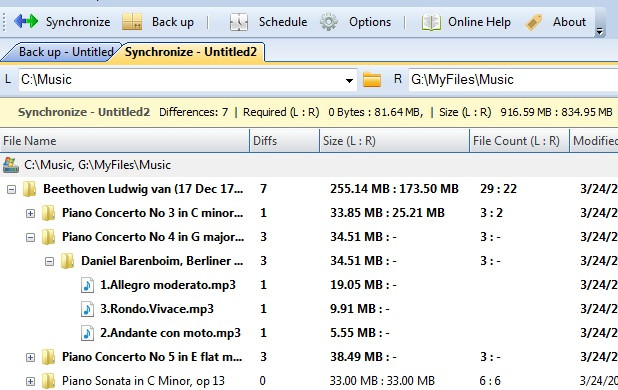Click the 2.Andante con moto.mp3 file icon
The height and width of the screenshot is (390, 618).
(x=87, y=333)
